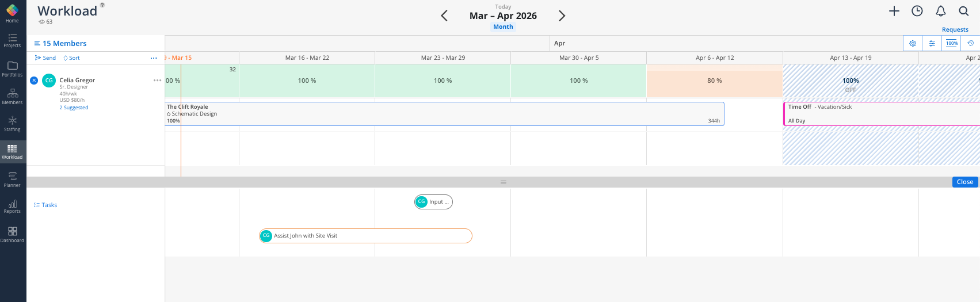The width and height of the screenshot is (980, 302).
Task: Toggle the history view icon
Action: [x=970, y=43]
